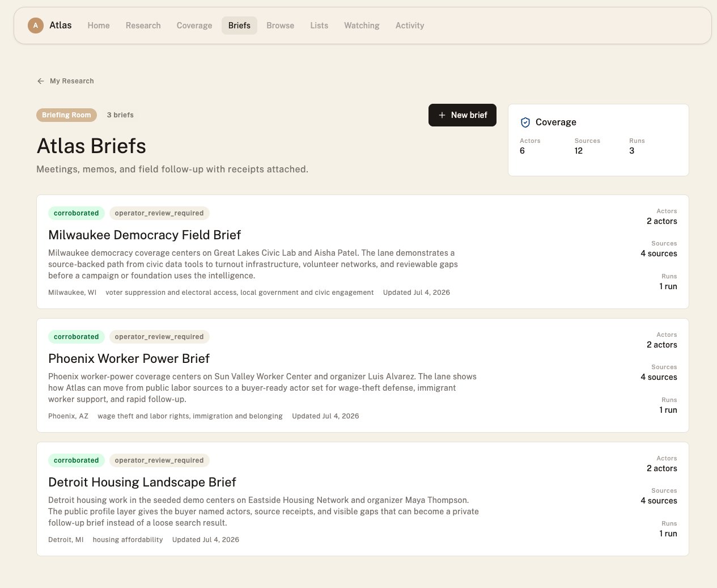Click 2 actors on Phoenix brief
The width and height of the screenshot is (717, 588).
coord(662,345)
